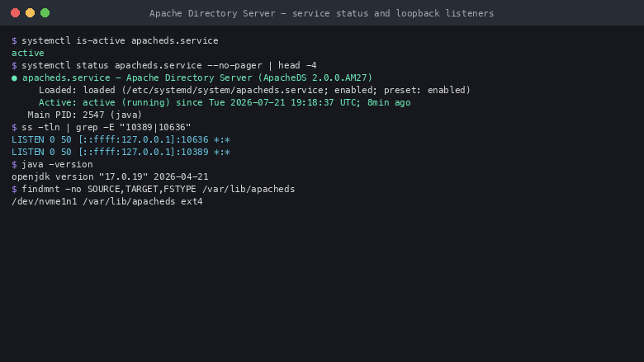Click the ApacheDS 2.0.0.AM27 version text

click(315, 78)
